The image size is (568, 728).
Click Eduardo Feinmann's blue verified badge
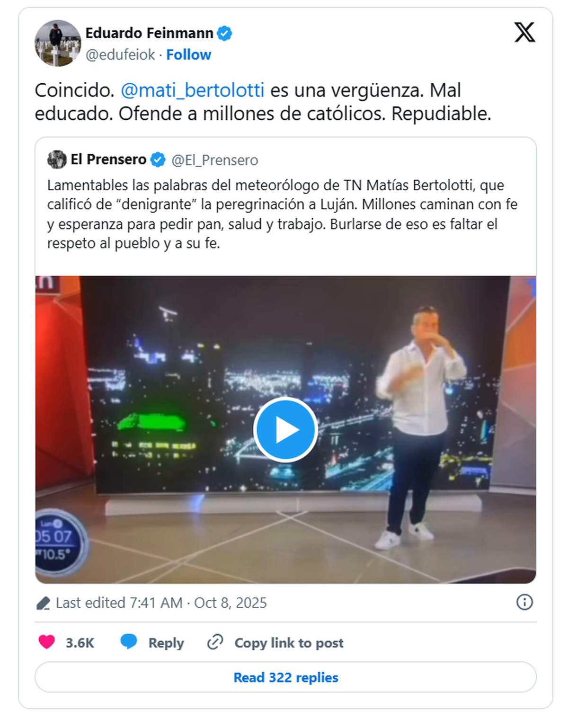click(224, 33)
